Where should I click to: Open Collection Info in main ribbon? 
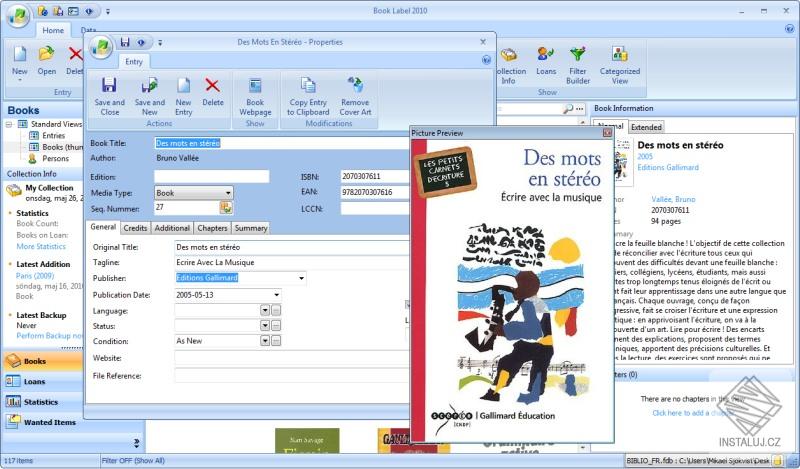click(x=509, y=65)
